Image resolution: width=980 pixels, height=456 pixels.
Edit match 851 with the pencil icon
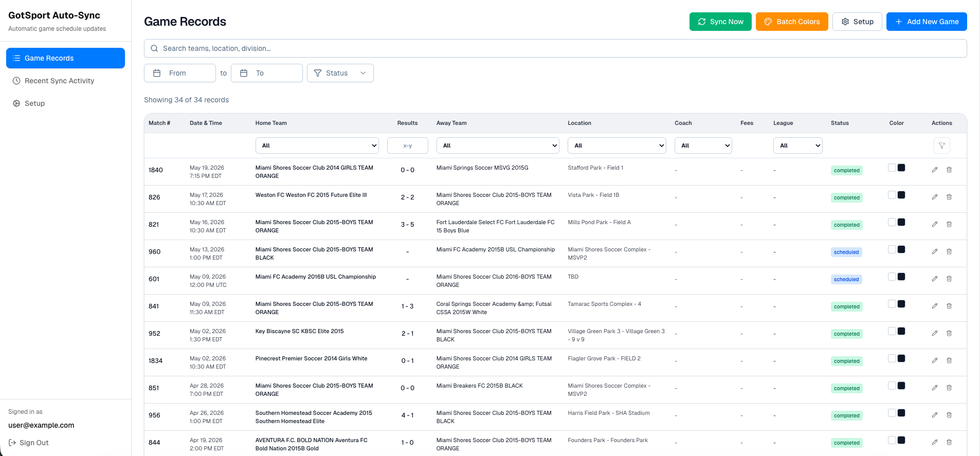(x=935, y=388)
